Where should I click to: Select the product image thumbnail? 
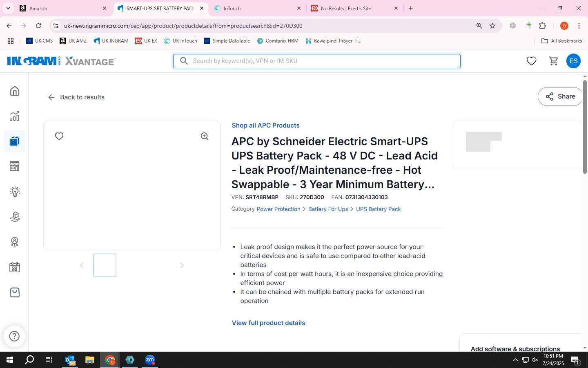tap(105, 265)
